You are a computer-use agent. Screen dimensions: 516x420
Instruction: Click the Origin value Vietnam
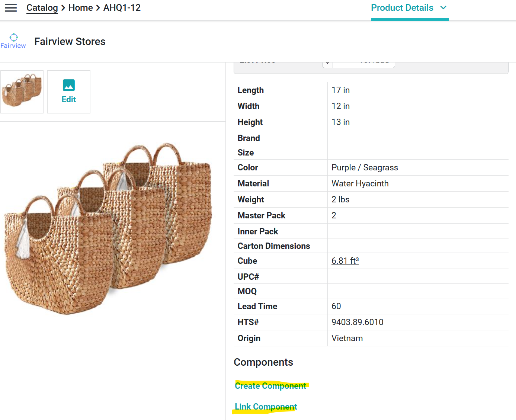[x=347, y=338]
